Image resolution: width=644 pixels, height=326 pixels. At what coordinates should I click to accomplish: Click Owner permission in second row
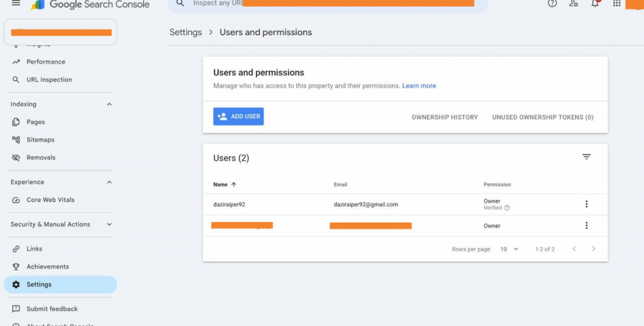[492, 226]
